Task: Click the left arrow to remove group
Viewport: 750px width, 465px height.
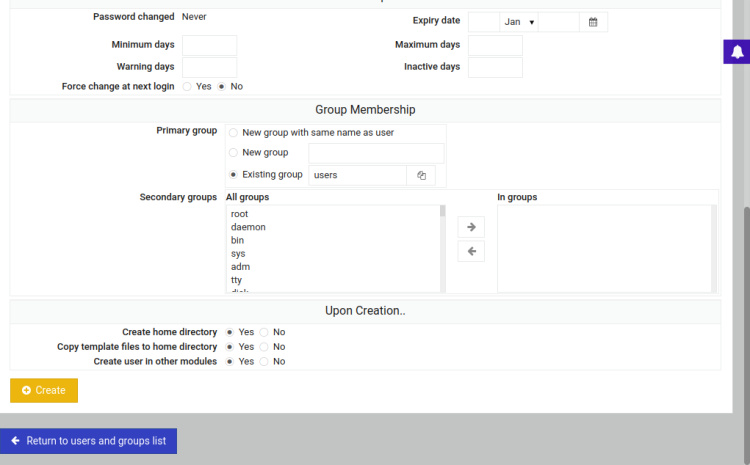Action: click(471, 251)
